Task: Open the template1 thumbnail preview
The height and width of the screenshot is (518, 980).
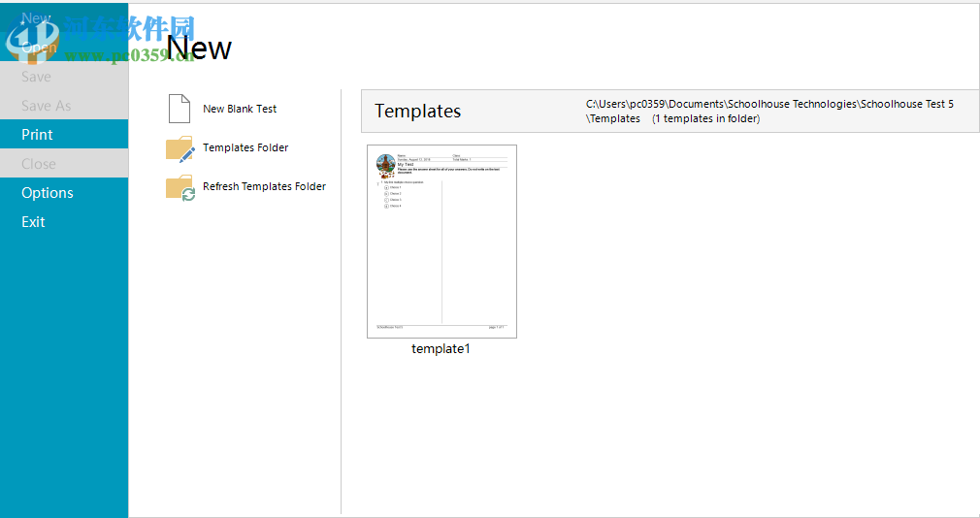Action: 441,242
